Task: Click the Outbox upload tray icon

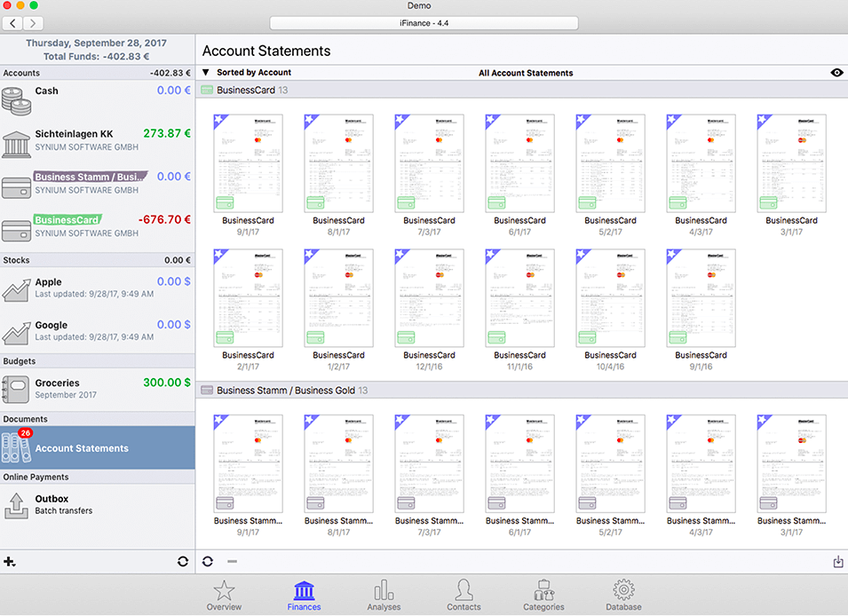Action: [16, 506]
